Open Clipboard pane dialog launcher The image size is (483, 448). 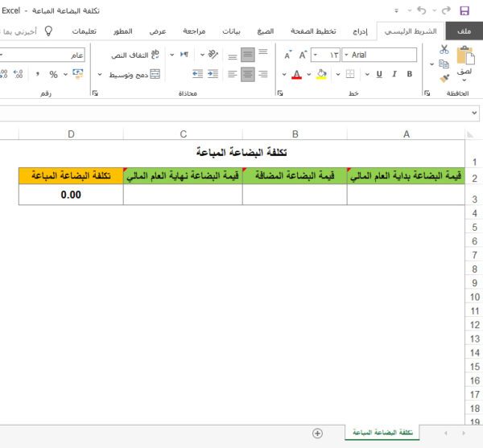pyautogui.click(x=427, y=93)
